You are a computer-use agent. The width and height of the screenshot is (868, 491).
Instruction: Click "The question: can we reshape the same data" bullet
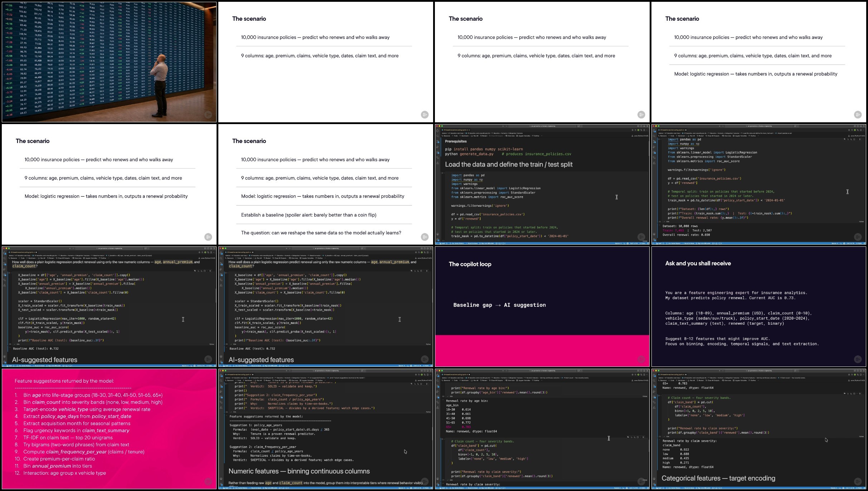pos(321,233)
